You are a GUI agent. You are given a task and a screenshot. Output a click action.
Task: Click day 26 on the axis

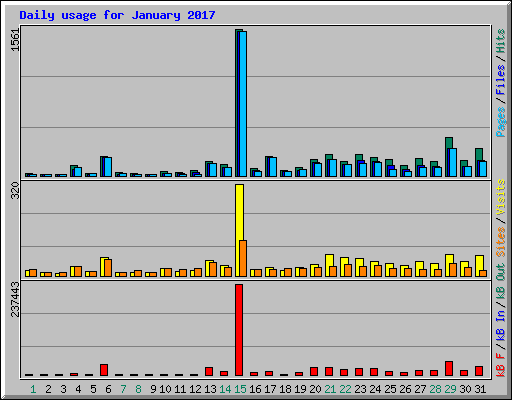tap(405, 389)
